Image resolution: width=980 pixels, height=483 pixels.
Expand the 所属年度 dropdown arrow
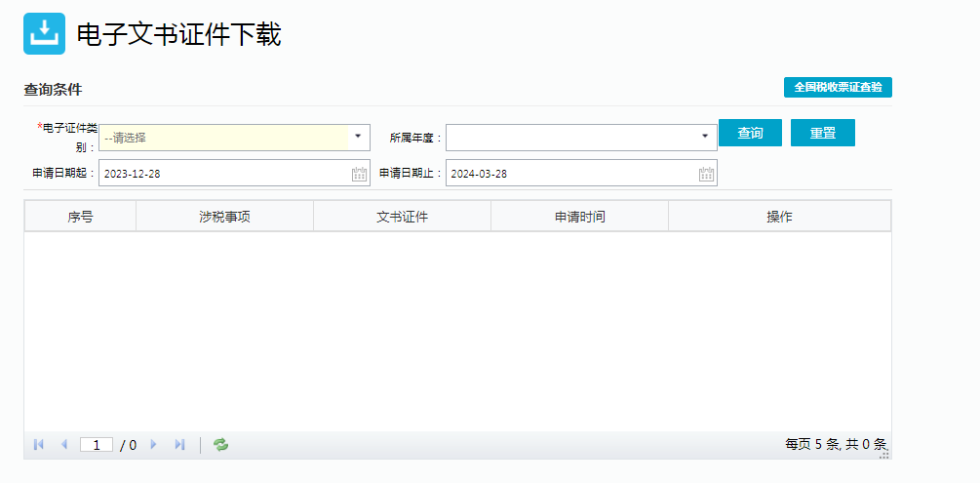pyautogui.click(x=705, y=137)
